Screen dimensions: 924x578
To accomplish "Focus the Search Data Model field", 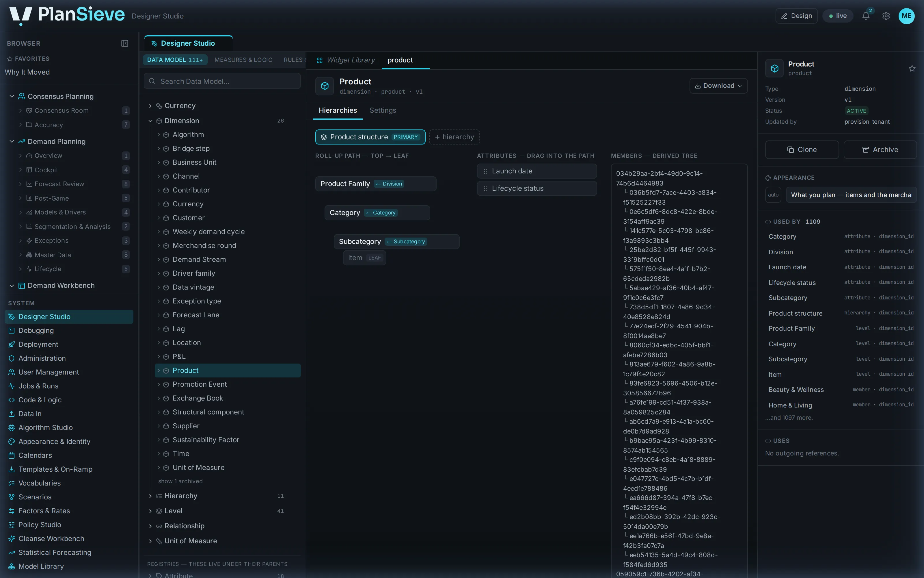I will point(222,81).
